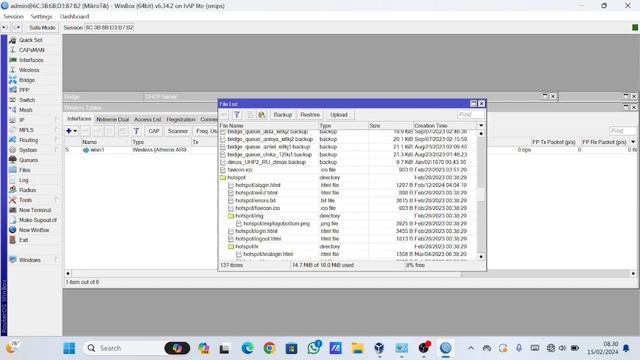Open the Switch sidebar entry

(27, 100)
